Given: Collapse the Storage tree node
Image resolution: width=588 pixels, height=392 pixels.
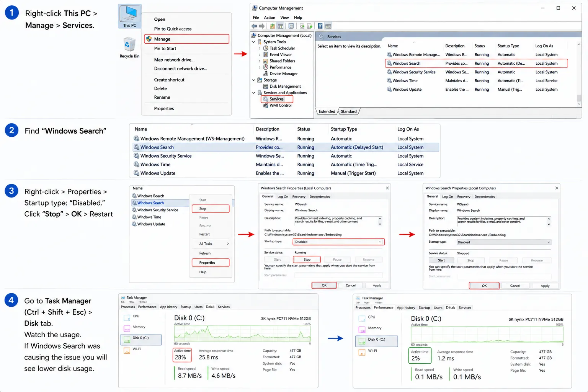Looking at the screenshot, I should click(x=253, y=80).
